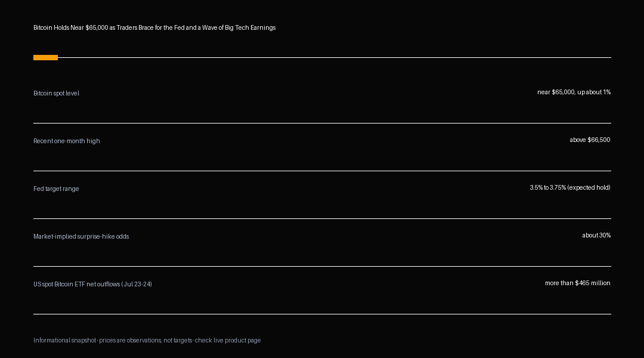Click the 'Bitcoin spot level' label
This screenshot has width=644, height=358.
point(56,93)
